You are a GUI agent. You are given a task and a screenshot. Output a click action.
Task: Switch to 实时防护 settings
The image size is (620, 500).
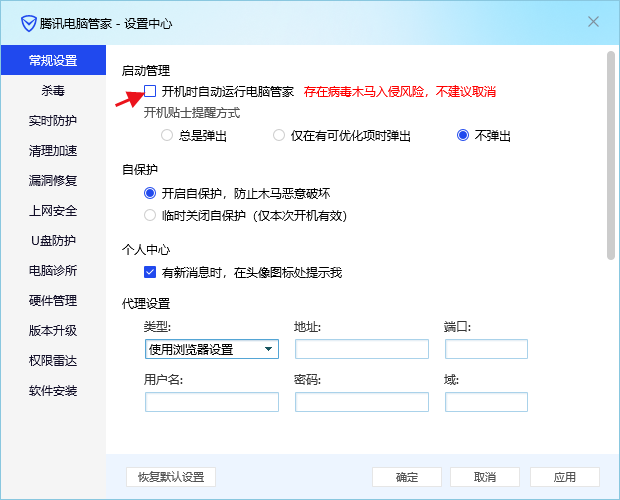click(x=53, y=121)
